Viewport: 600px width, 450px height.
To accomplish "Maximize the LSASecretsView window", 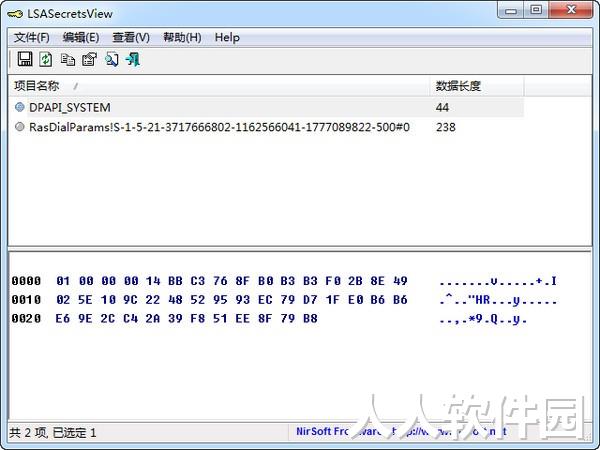I will point(536,10).
